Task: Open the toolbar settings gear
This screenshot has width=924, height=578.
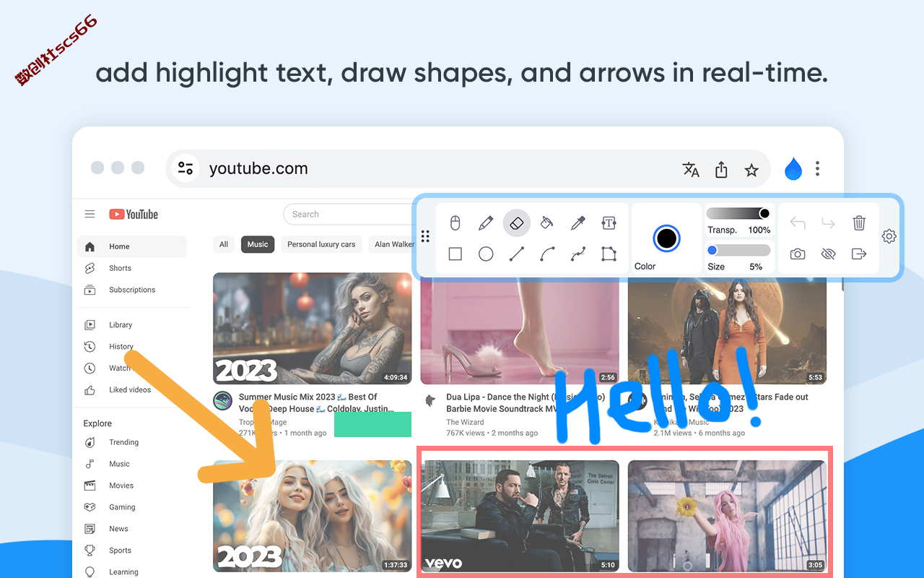Action: pos(889,236)
